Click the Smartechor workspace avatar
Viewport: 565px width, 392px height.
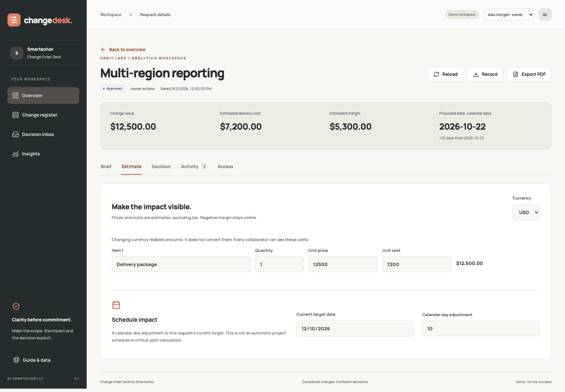point(17,53)
